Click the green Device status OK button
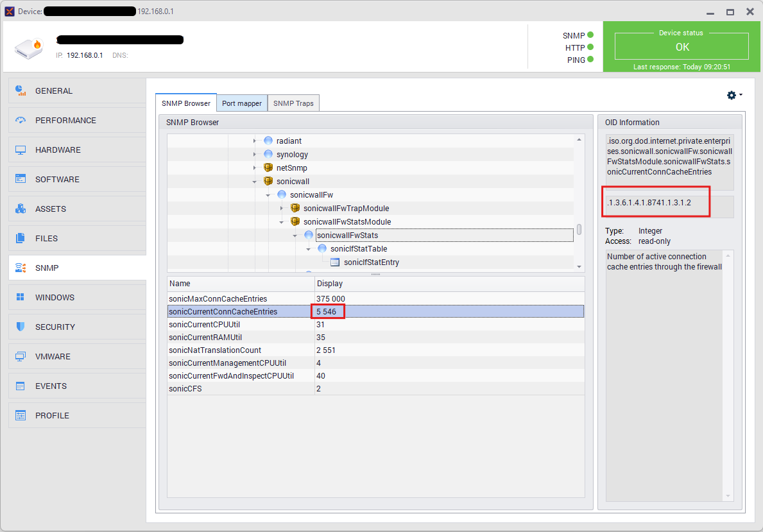Screen dimensions: 763x532 tap(682, 47)
